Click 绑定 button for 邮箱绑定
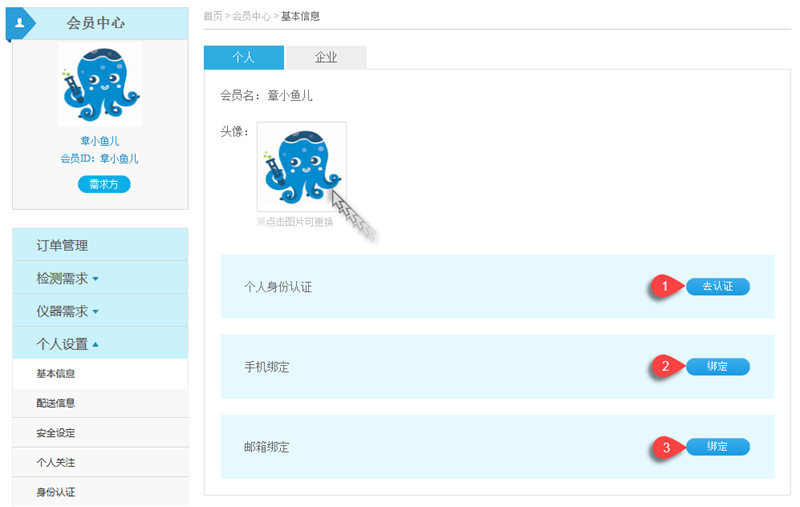The image size is (800, 507). (x=717, y=446)
